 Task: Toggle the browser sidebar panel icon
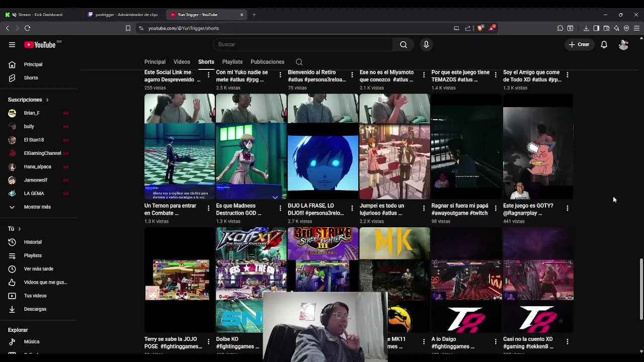coord(596,28)
